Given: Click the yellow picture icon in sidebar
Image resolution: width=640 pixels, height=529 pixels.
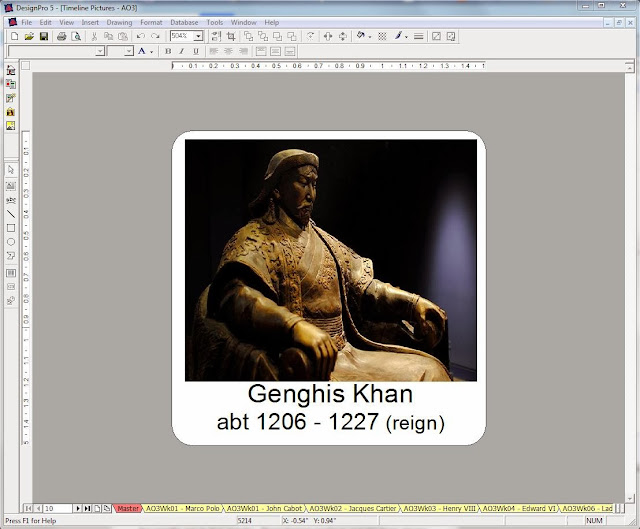Looking at the screenshot, I should [x=11, y=125].
